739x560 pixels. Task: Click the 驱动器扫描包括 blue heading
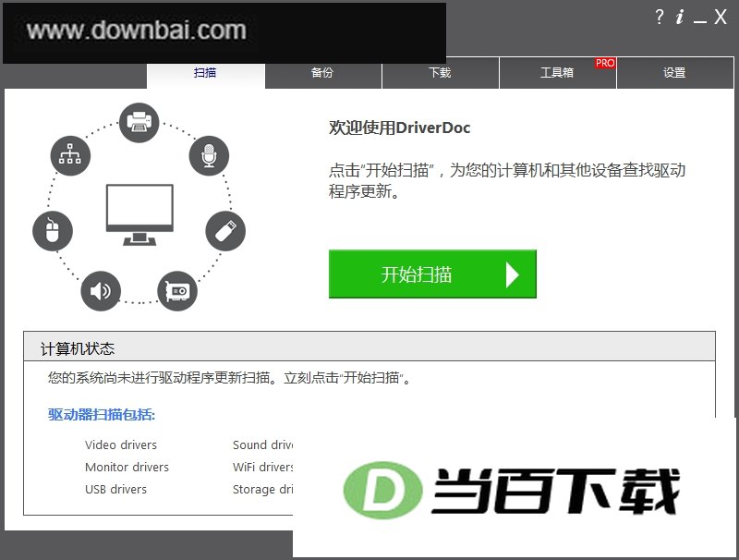click(102, 414)
